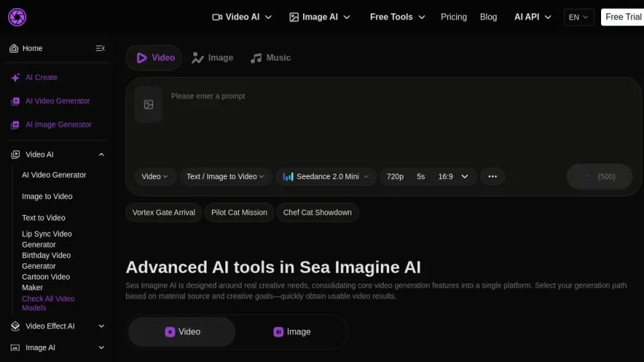Viewport: 644px width, 362px height.
Task: Click the AI Image Generator sidebar icon
Action: tap(15, 125)
